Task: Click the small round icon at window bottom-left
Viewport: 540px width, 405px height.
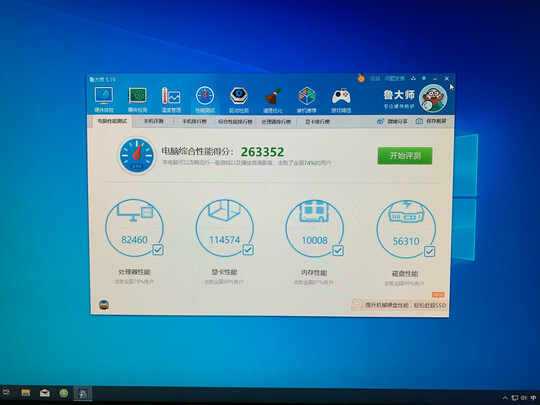Action: 104,305
